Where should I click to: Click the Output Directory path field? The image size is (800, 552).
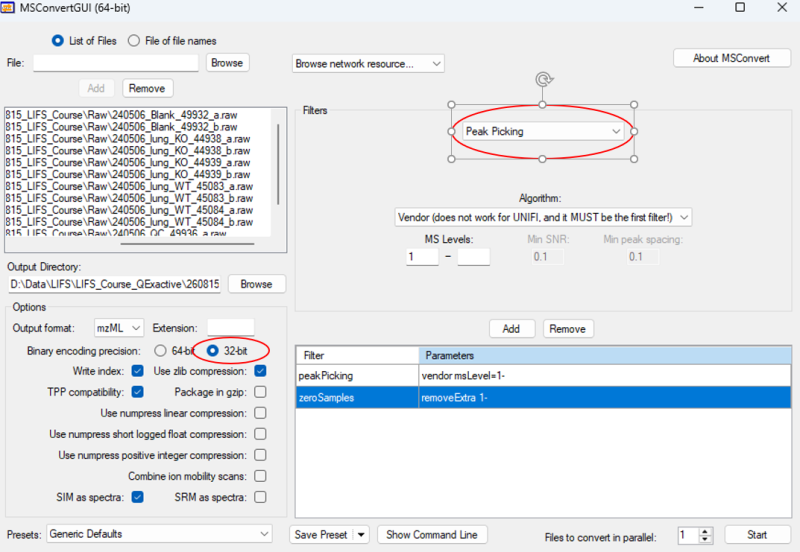(114, 284)
